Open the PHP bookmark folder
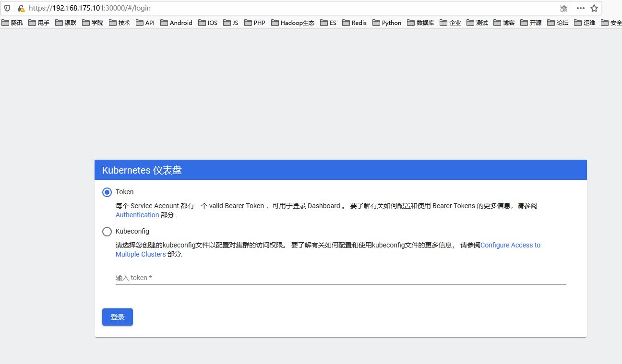Screen dimensions: 622x364 point(255,23)
